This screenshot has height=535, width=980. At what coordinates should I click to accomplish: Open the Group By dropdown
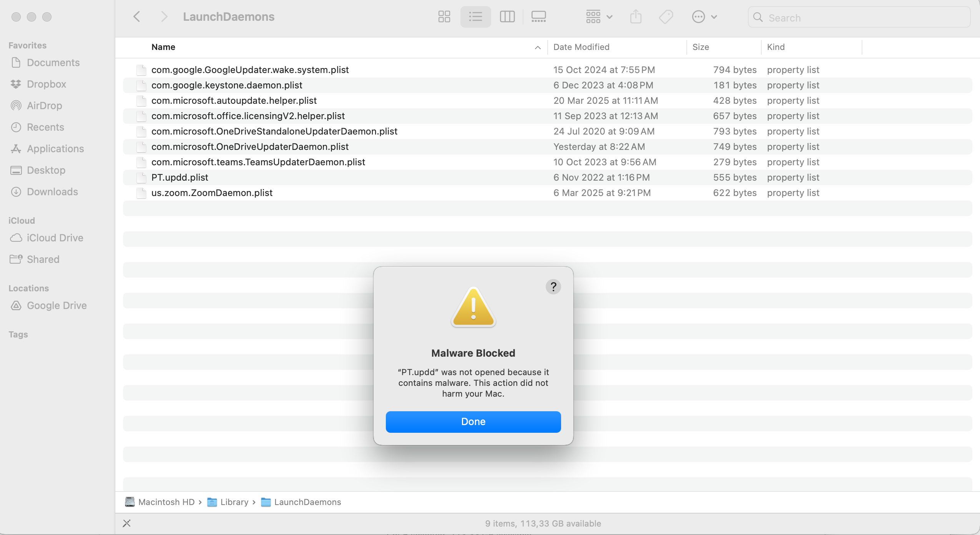pos(599,17)
